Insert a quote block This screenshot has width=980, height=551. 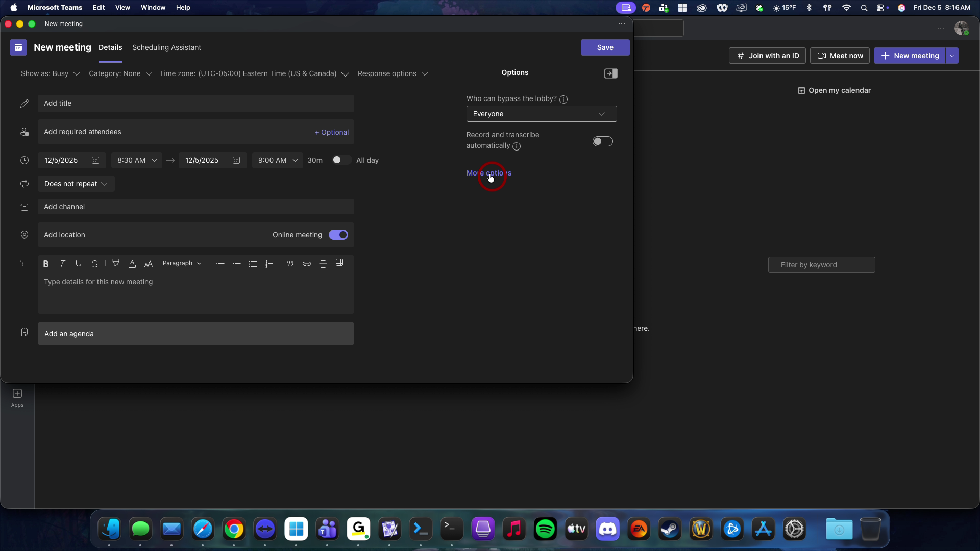click(x=290, y=264)
